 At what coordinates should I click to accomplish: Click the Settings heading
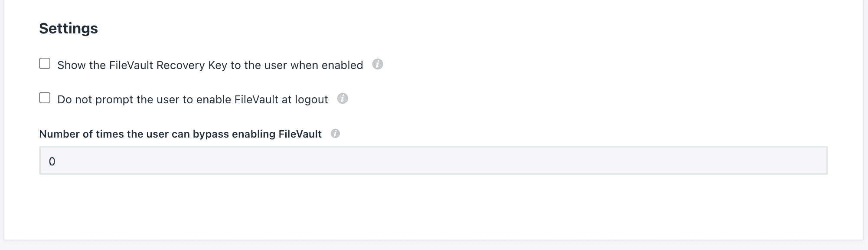point(69,29)
